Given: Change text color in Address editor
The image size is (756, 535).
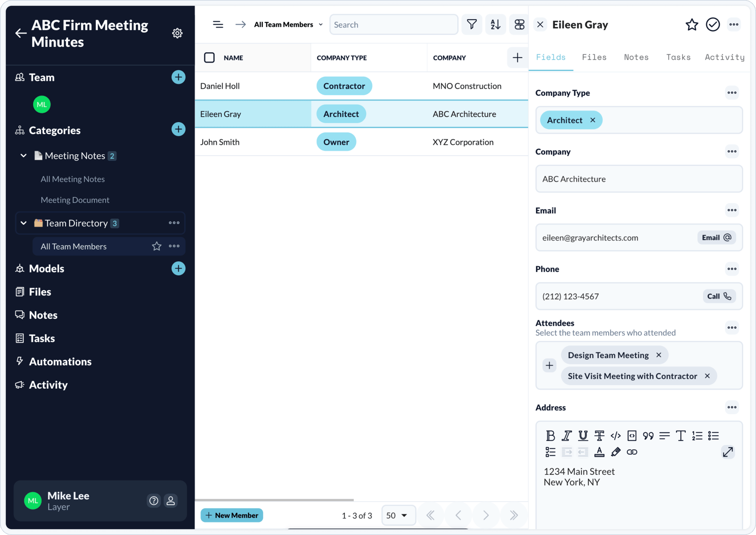Looking at the screenshot, I should click(599, 452).
